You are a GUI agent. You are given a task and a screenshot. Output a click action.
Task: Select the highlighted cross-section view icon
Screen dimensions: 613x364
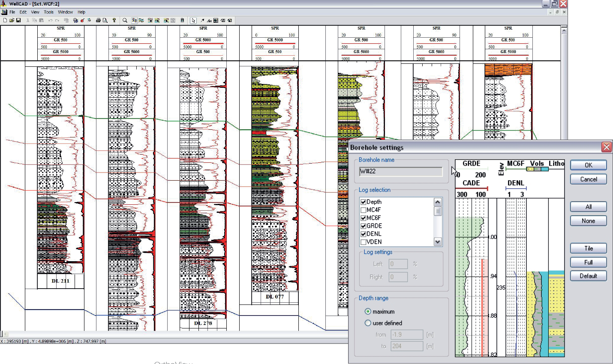point(134,20)
